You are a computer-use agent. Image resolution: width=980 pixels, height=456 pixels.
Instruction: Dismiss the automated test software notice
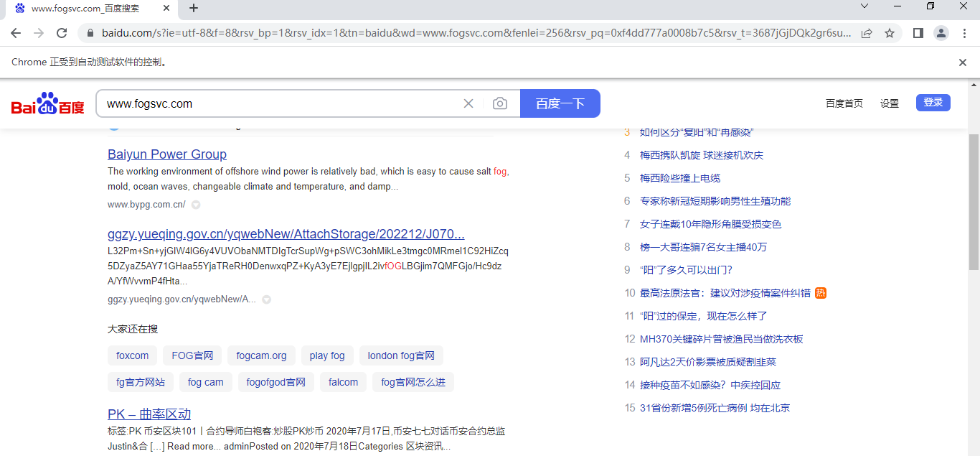point(963,62)
